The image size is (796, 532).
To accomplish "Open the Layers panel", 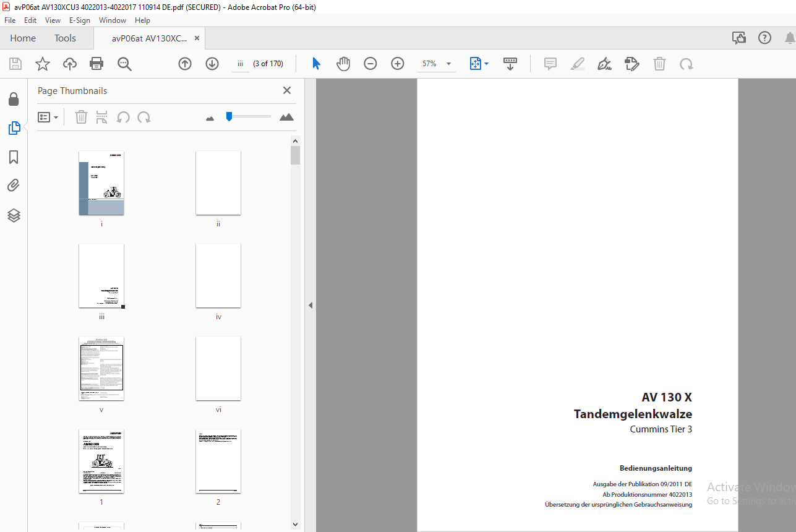I will pos(14,215).
